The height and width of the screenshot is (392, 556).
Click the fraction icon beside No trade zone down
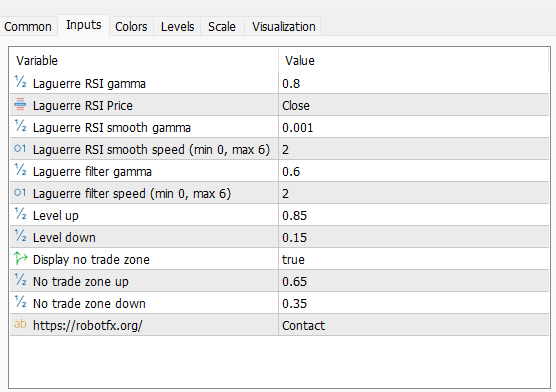(x=20, y=302)
